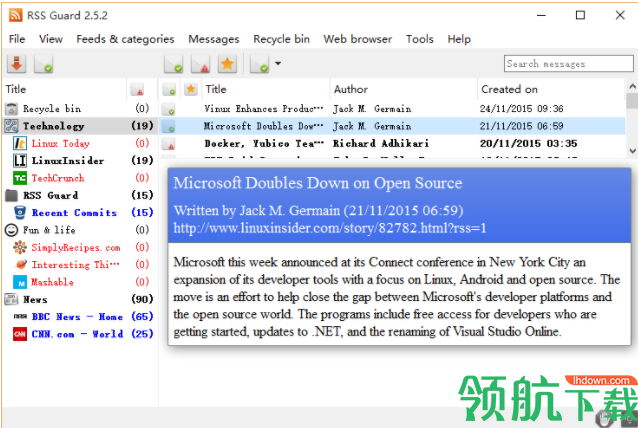Open the Web browser menu
This screenshot has width=638, height=428.
point(358,39)
